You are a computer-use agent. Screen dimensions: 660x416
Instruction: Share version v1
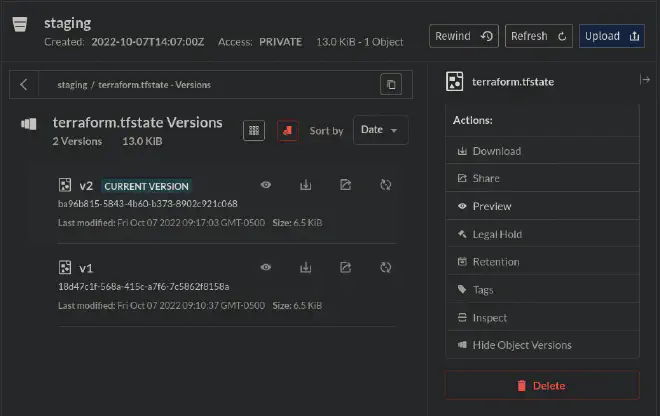[x=346, y=267]
